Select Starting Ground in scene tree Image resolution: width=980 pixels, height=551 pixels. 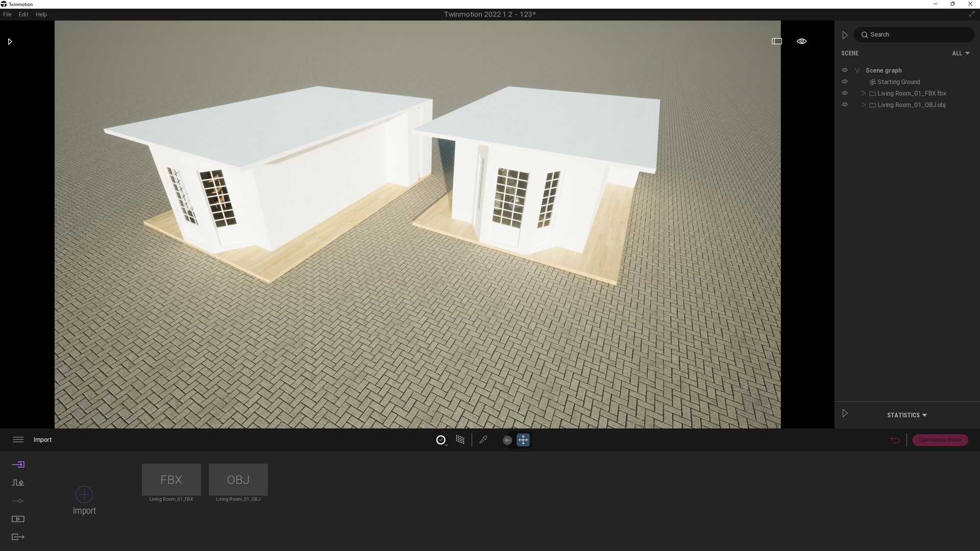click(x=898, y=82)
